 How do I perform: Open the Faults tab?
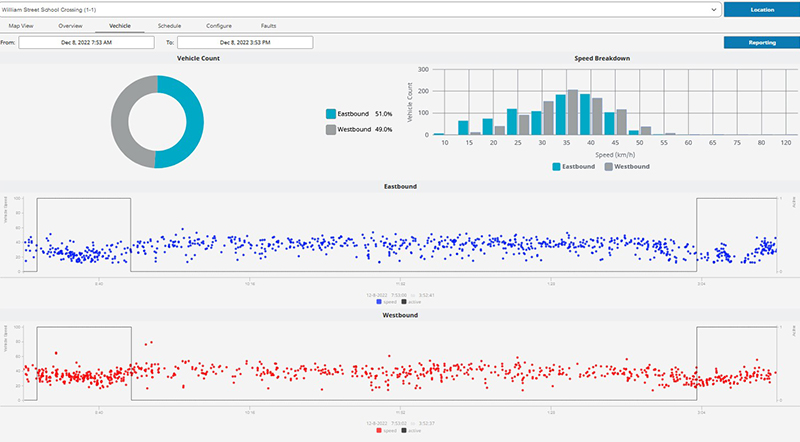269,24
